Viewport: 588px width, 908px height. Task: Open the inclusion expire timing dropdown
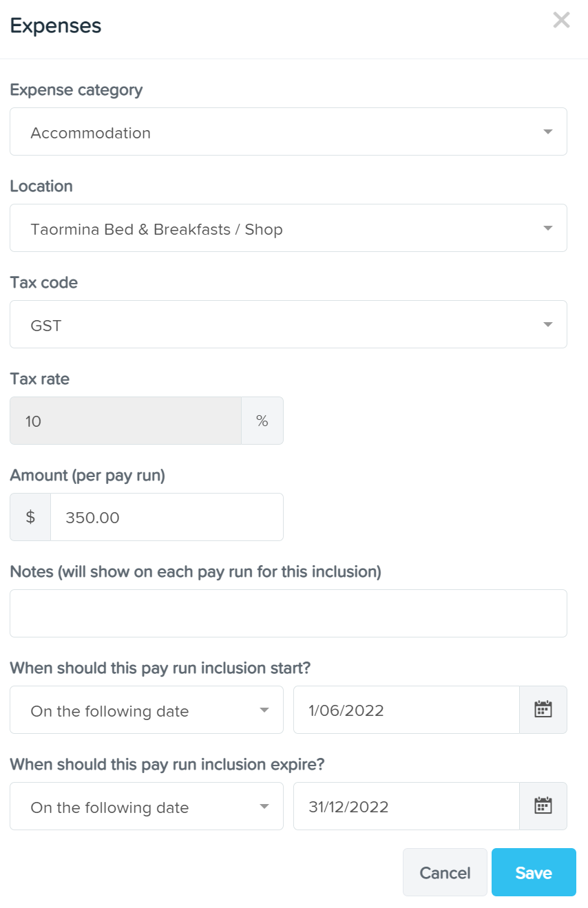point(147,806)
